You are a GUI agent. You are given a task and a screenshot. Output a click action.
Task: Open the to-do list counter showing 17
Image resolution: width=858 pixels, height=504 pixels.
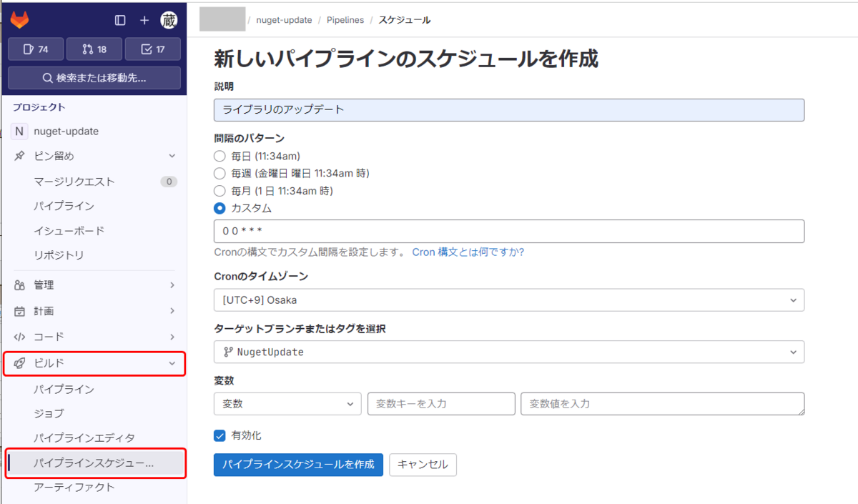pos(152,49)
